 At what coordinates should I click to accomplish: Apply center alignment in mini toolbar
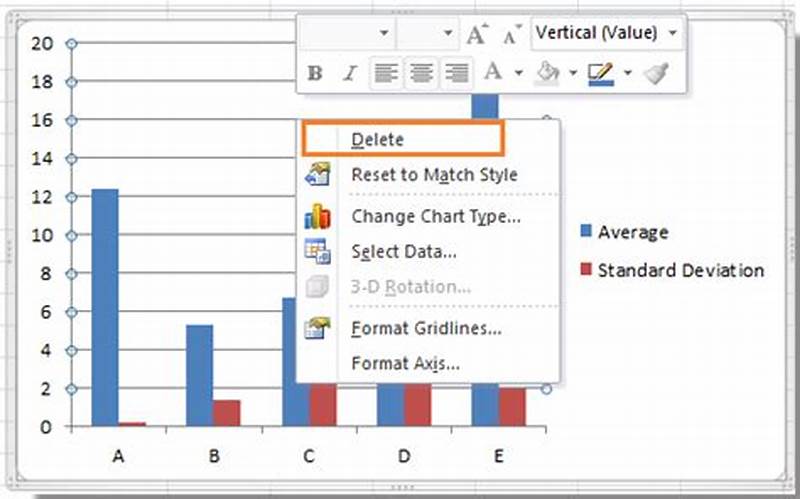pyautogui.click(x=421, y=73)
